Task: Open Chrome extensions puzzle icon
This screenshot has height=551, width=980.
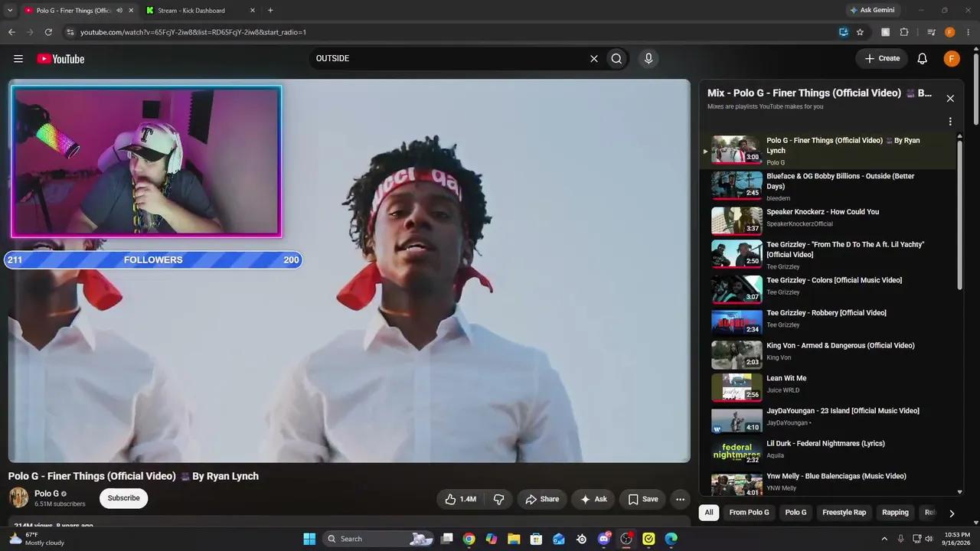Action: [904, 32]
